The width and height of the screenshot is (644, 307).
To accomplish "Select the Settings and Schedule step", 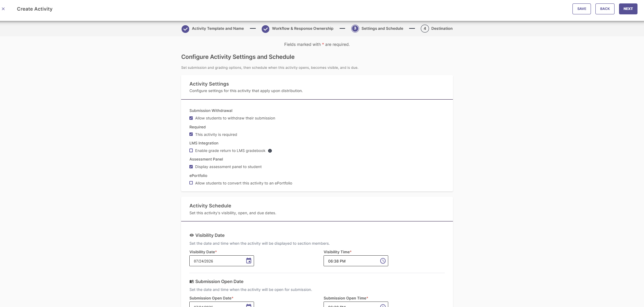I will coord(382,28).
